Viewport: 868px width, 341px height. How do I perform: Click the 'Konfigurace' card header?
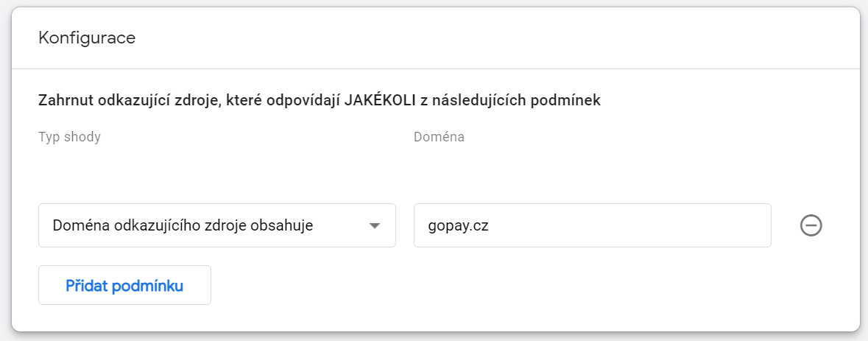point(87,38)
